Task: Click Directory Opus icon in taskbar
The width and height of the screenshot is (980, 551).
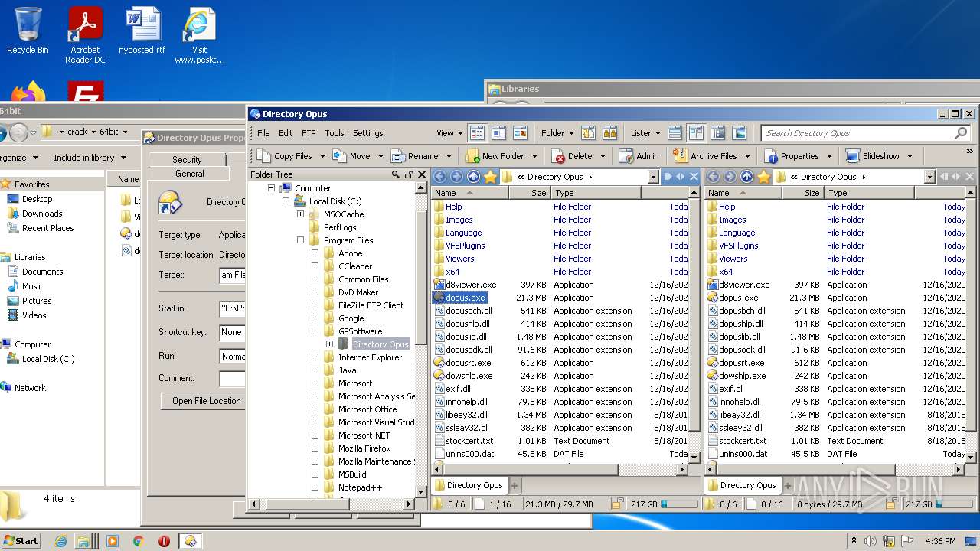Action: pos(190,541)
